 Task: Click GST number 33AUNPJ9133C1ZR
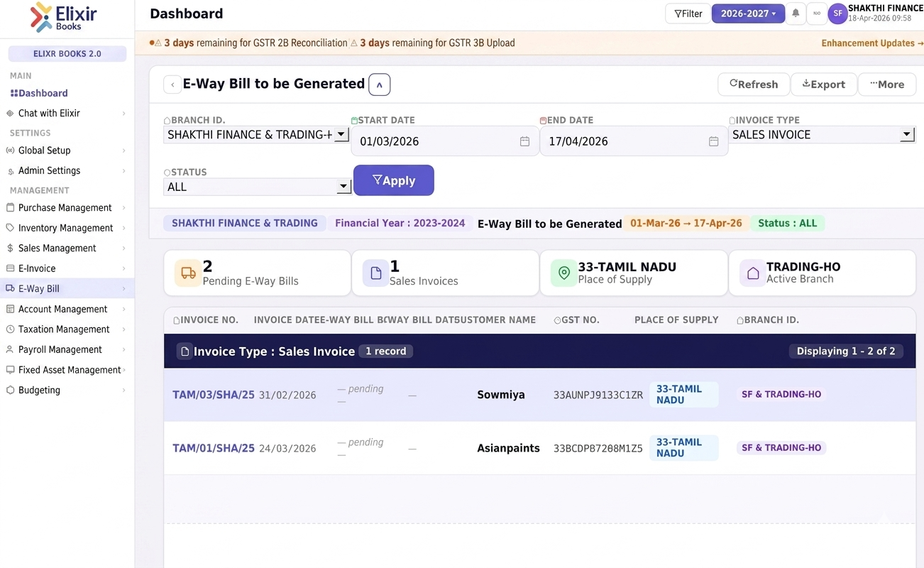598,395
